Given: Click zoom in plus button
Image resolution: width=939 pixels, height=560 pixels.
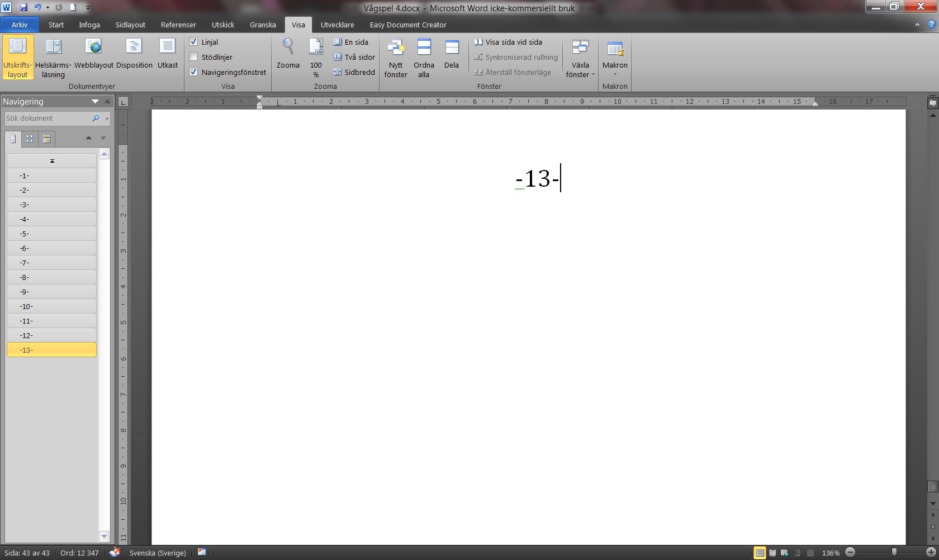Looking at the screenshot, I should (x=931, y=552).
